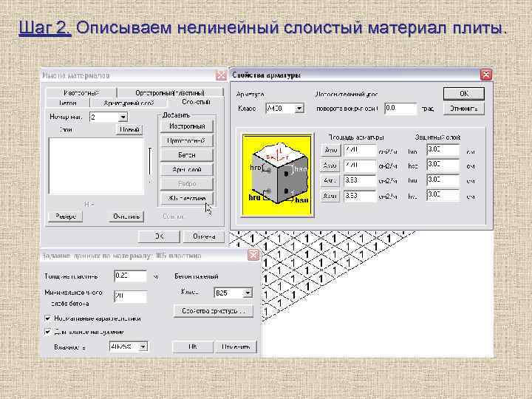Click the hru protective layer field
The height and width of the screenshot is (399, 532).
(x=443, y=180)
